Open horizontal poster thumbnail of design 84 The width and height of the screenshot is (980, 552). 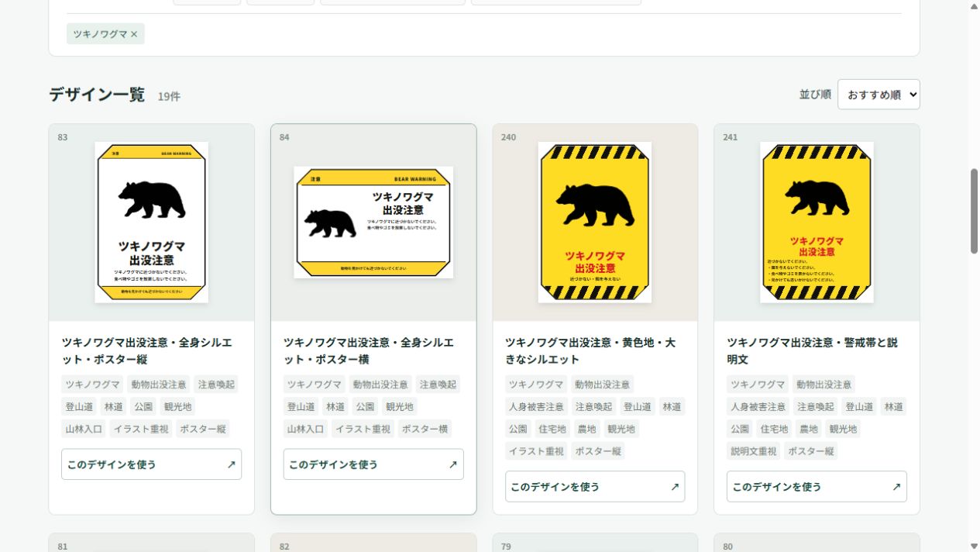pyautogui.click(x=373, y=223)
